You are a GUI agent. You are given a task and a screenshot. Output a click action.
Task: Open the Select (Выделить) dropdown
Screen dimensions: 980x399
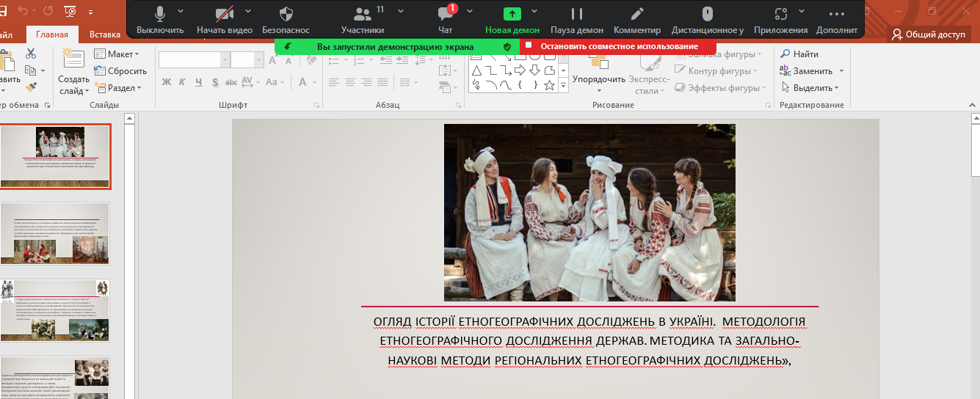[811, 88]
